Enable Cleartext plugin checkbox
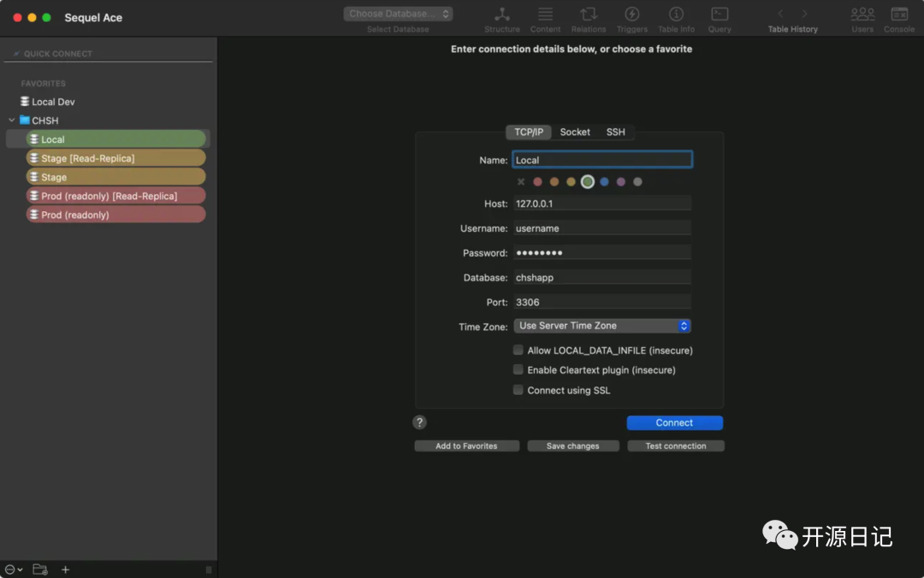Image resolution: width=924 pixels, height=578 pixels. (518, 369)
